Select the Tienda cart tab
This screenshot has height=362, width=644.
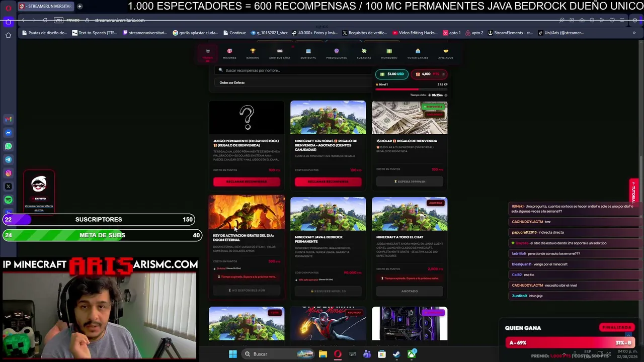[x=207, y=54]
